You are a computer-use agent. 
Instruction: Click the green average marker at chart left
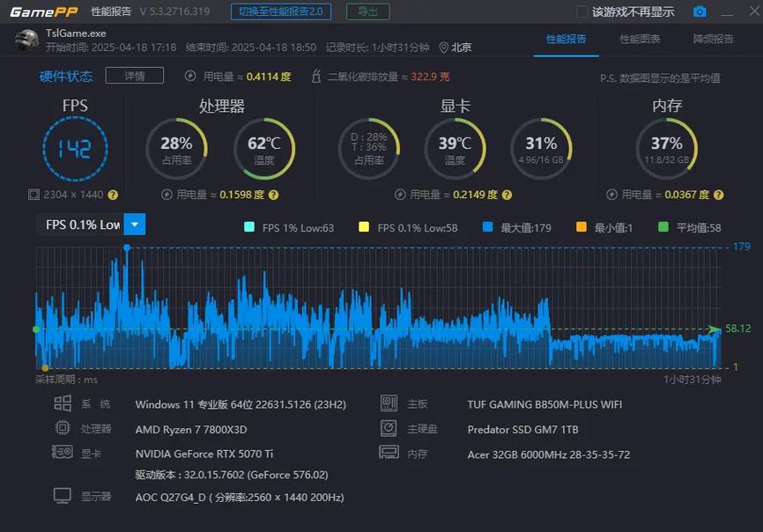(36, 329)
